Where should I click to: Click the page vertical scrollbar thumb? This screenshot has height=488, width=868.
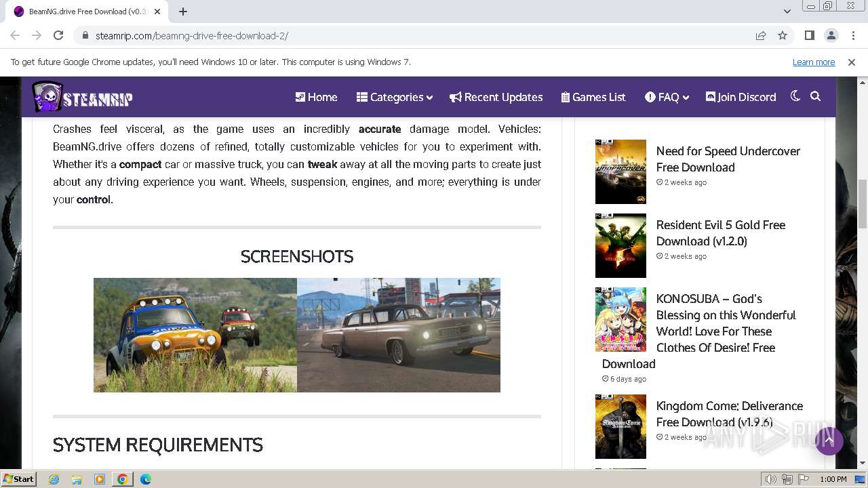click(863, 203)
